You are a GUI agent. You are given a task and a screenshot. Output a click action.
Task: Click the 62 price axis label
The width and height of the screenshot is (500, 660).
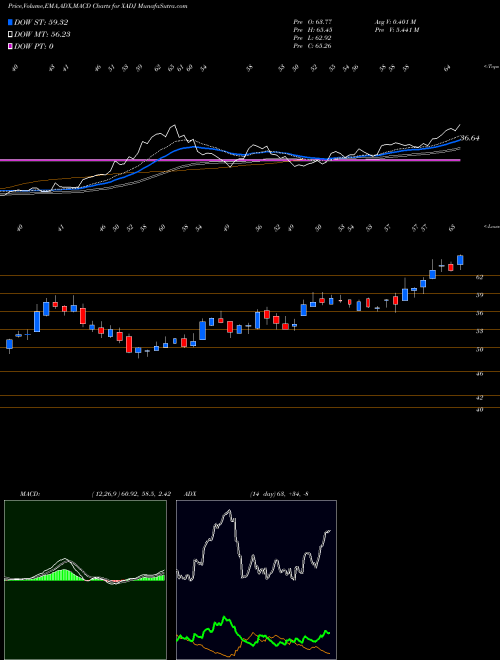pyautogui.click(x=479, y=277)
